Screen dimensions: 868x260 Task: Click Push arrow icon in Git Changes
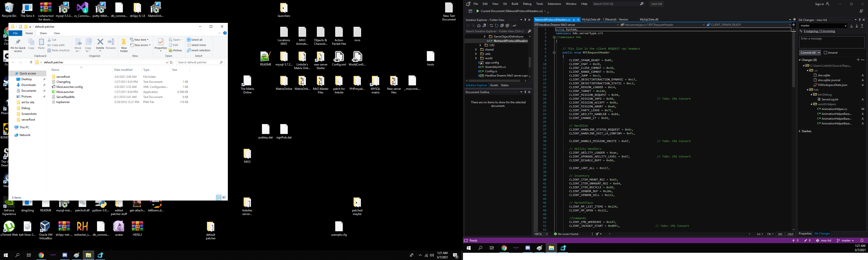click(862, 26)
